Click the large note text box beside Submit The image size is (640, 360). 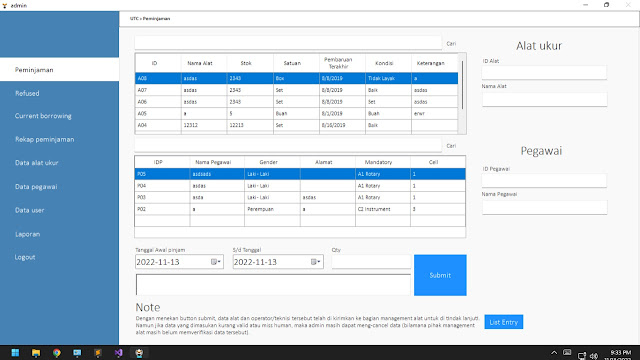tap(273, 284)
